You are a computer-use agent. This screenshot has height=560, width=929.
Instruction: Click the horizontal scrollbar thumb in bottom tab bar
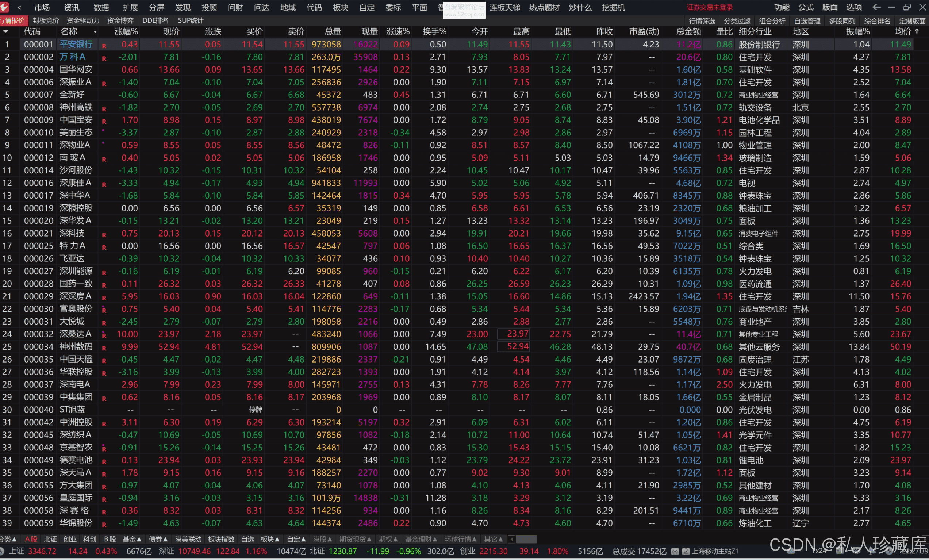point(526,539)
